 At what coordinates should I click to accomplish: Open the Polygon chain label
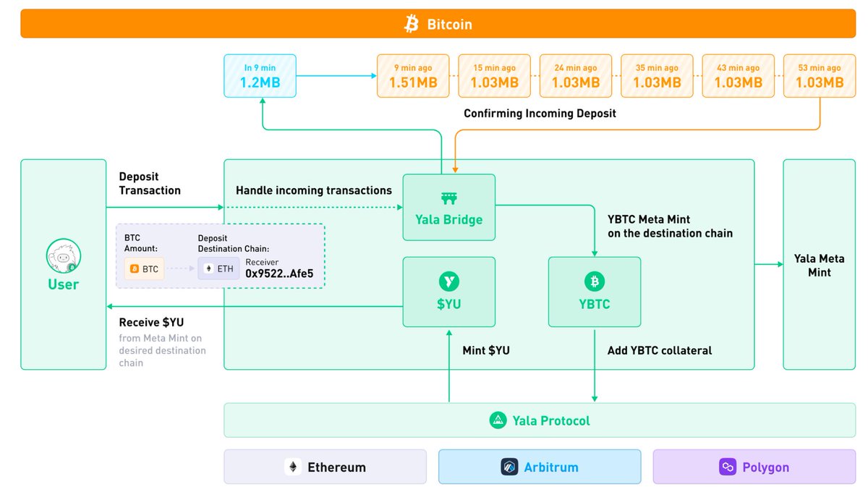click(x=765, y=467)
